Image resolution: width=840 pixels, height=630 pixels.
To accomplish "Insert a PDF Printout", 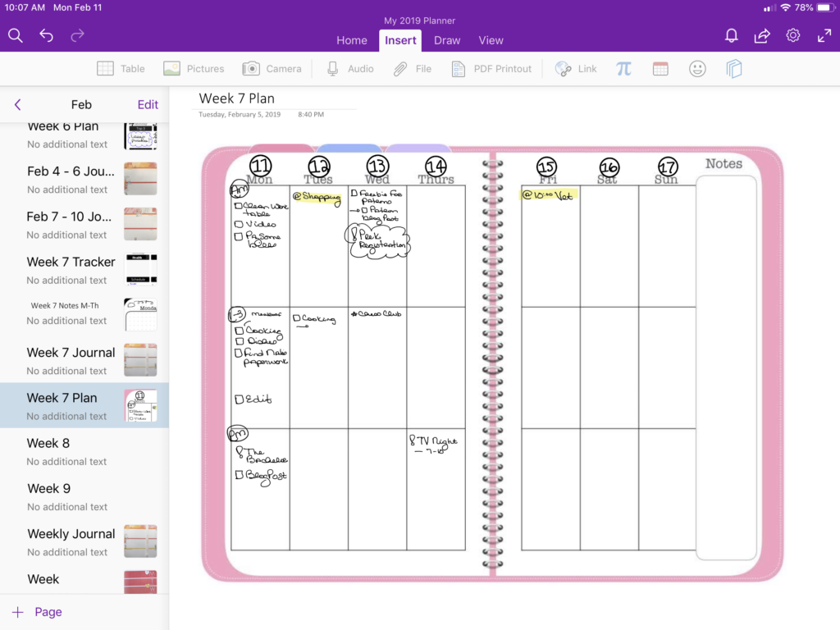I will (491, 69).
